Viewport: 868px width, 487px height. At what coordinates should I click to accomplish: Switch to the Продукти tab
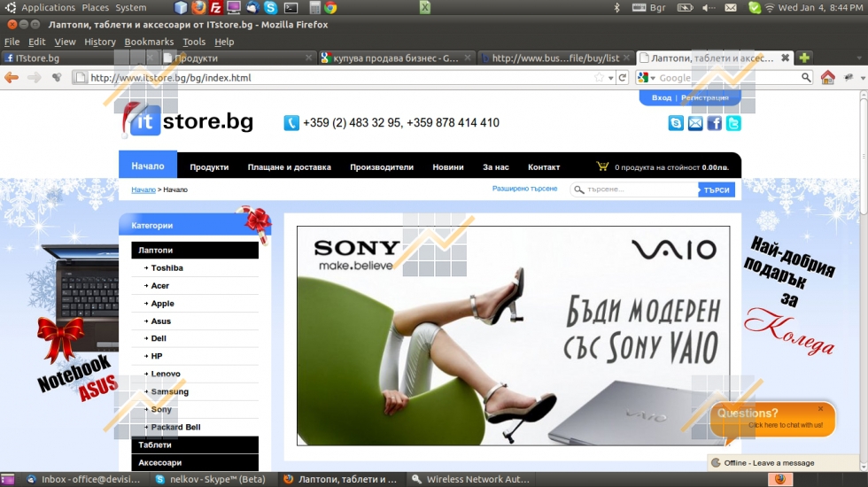(x=239, y=58)
